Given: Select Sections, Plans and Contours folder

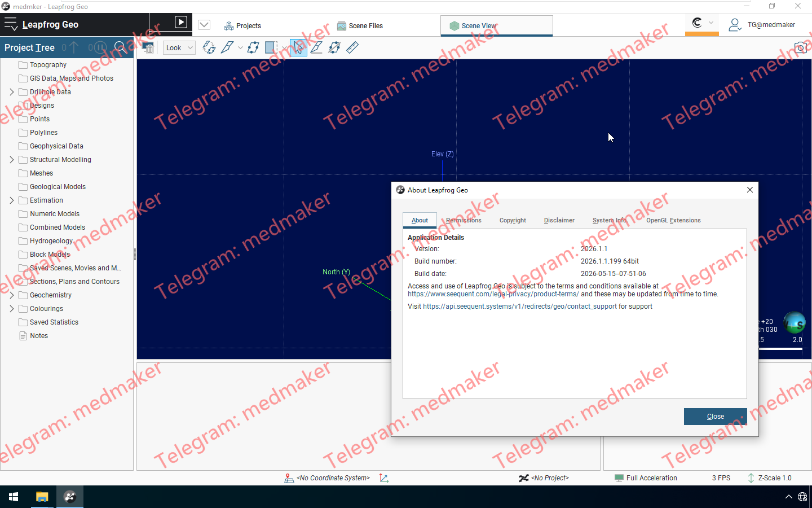Looking at the screenshot, I should (x=74, y=282).
